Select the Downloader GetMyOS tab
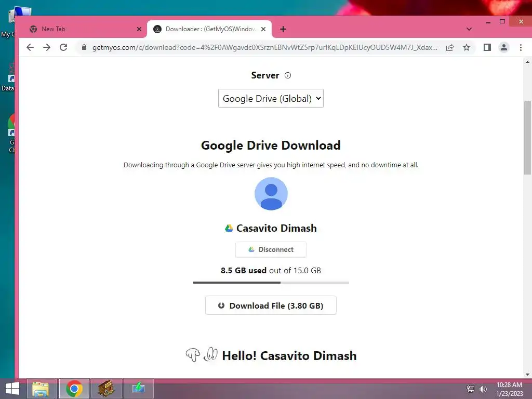 pos(209,29)
